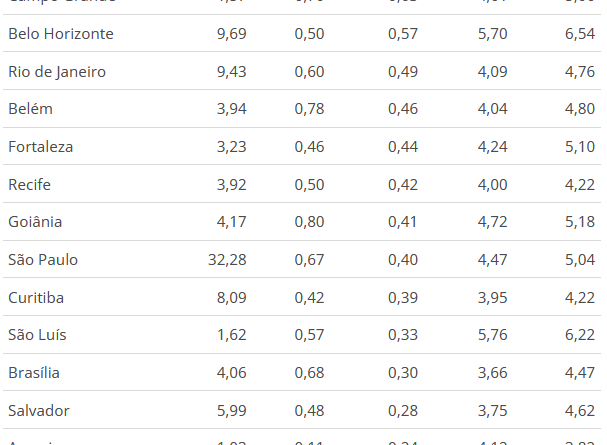The width and height of the screenshot is (607, 445).
Task: Click the São Paulo city name
Action: 43,260
